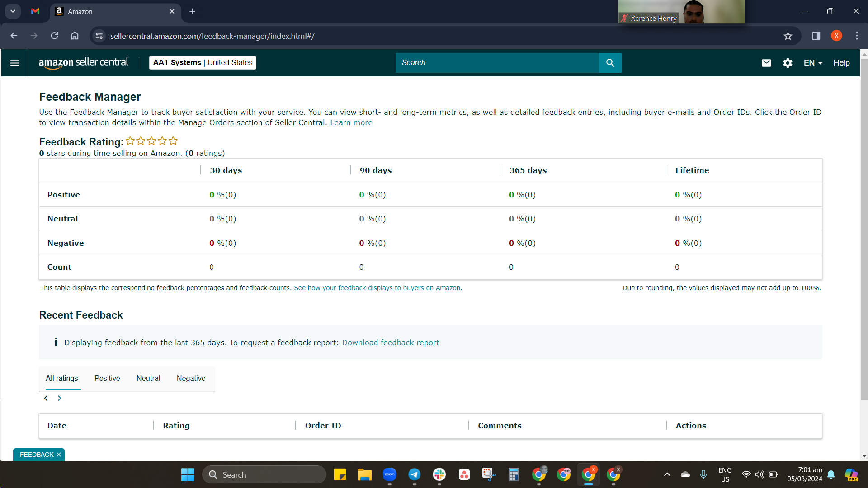Open the ENG US language switcher
Screen dimensions: 868x488
(x=725, y=474)
